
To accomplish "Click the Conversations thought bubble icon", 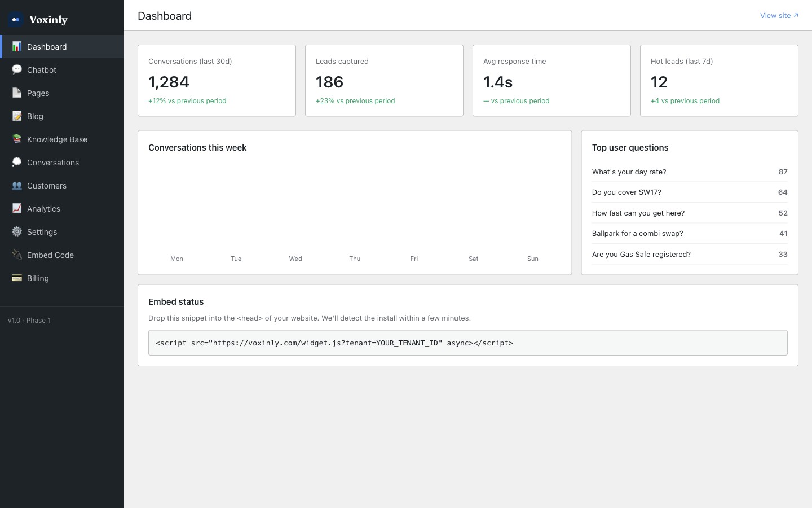I will click(x=17, y=163).
